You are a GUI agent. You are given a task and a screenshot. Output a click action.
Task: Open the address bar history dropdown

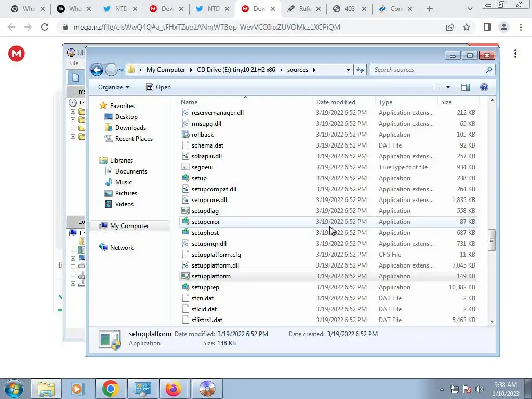(x=348, y=70)
